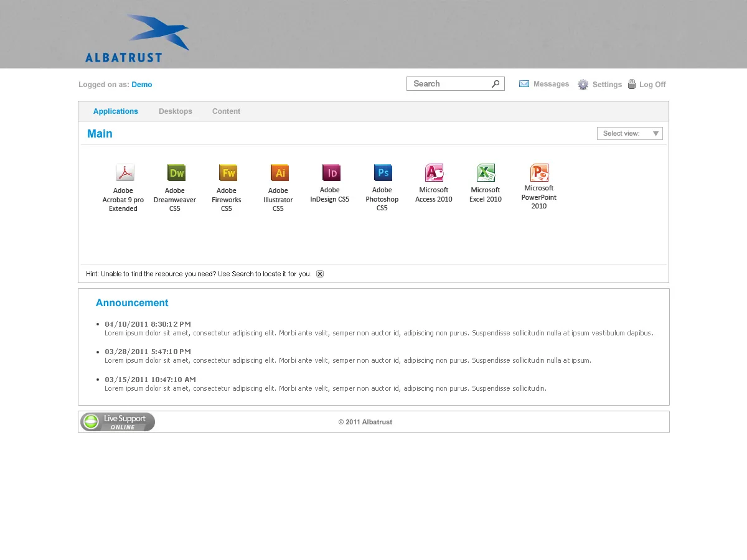This screenshot has width=747, height=560.
Task: Click the 'Unable to find the resource' hint text
Action: [x=199, y=274]
